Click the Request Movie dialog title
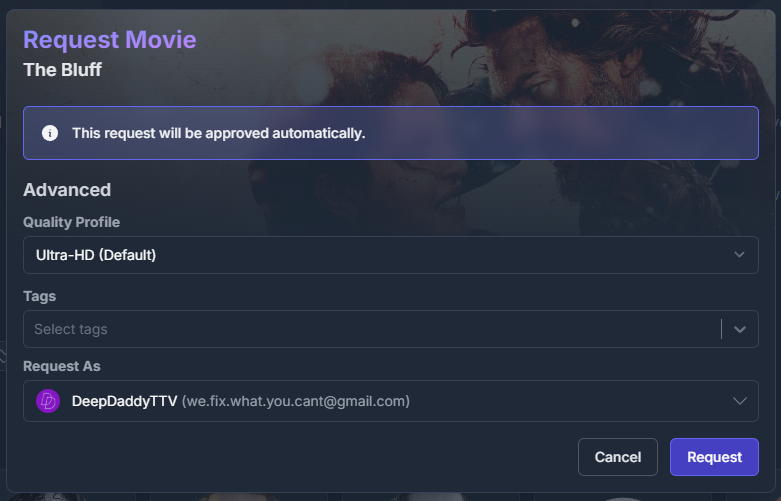 pos(110,40)
